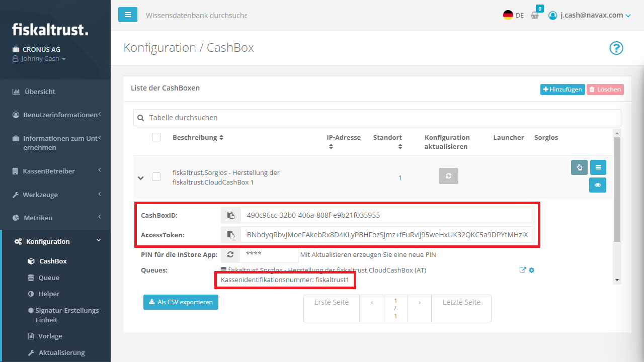Collapse the fiskaltrust.Sorglos CashBox row details

(141, 177)
